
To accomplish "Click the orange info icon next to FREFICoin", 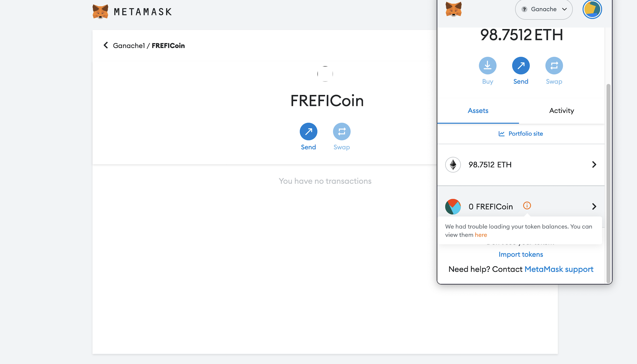I will (527, 205).
